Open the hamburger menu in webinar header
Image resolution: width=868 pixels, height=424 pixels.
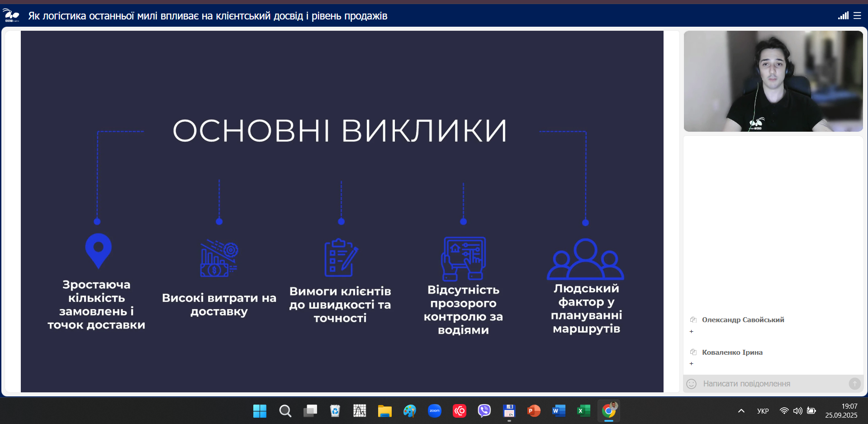pyautogui.click(x=857, y=16)
